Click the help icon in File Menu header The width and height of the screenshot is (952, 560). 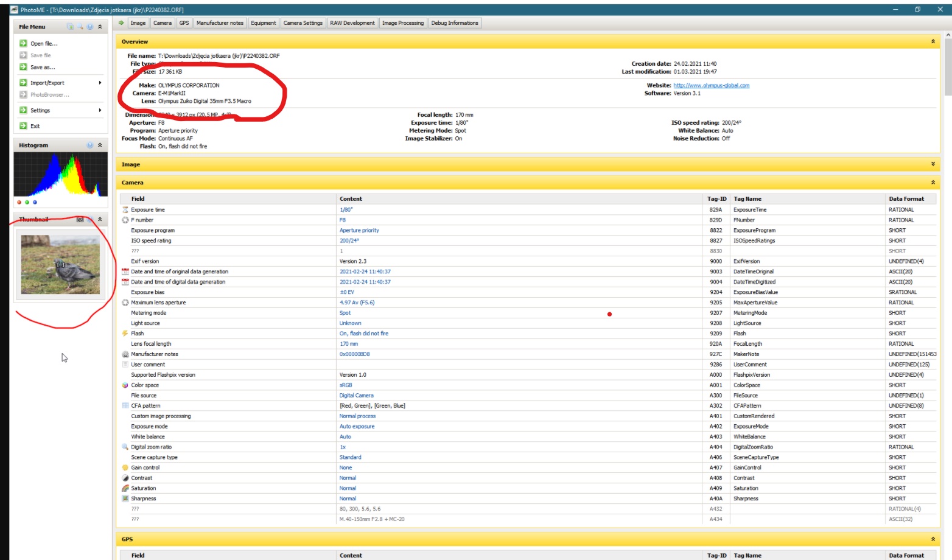[90, 27]
